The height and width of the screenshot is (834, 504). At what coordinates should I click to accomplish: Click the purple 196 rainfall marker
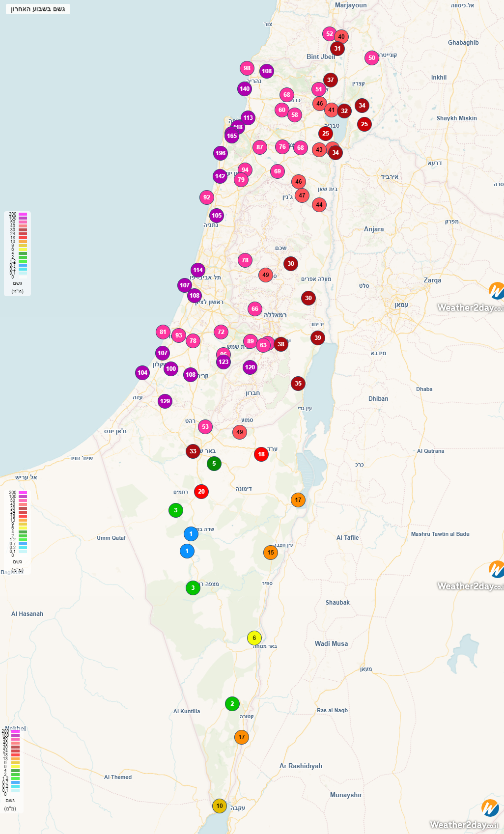pyautogui.click(x=221, y=153)
